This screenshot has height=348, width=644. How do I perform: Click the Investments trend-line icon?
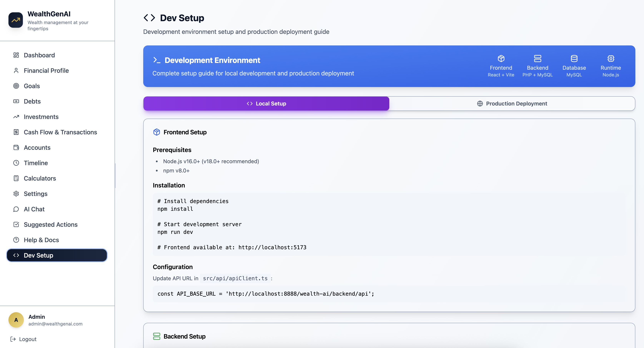(x=16, y=117)
